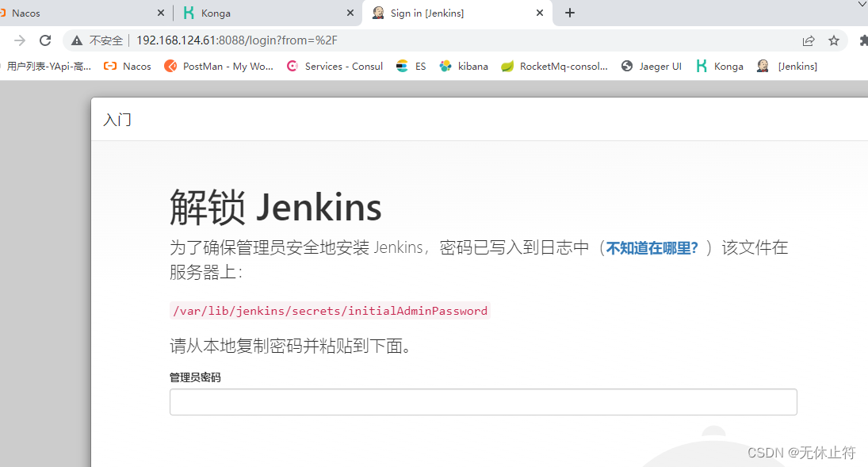Open the PostMan - My Wo... bookmark
Screen dimensions: 868x467
tap(220, 67)
